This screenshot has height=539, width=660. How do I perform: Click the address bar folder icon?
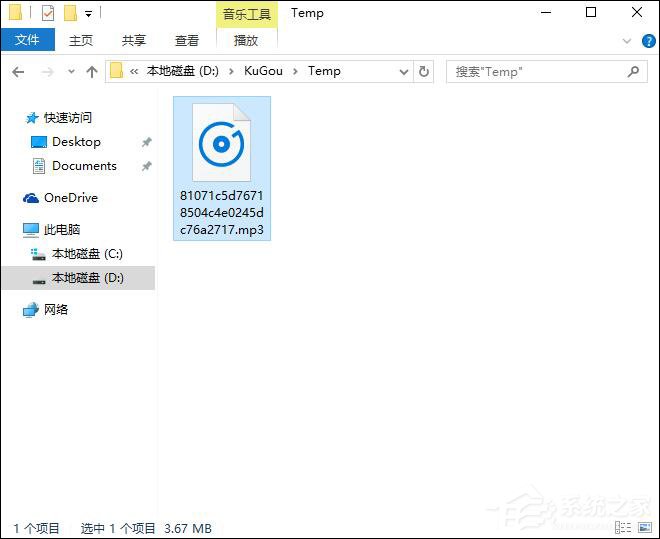pyautogui.click(x=116, y=71)
